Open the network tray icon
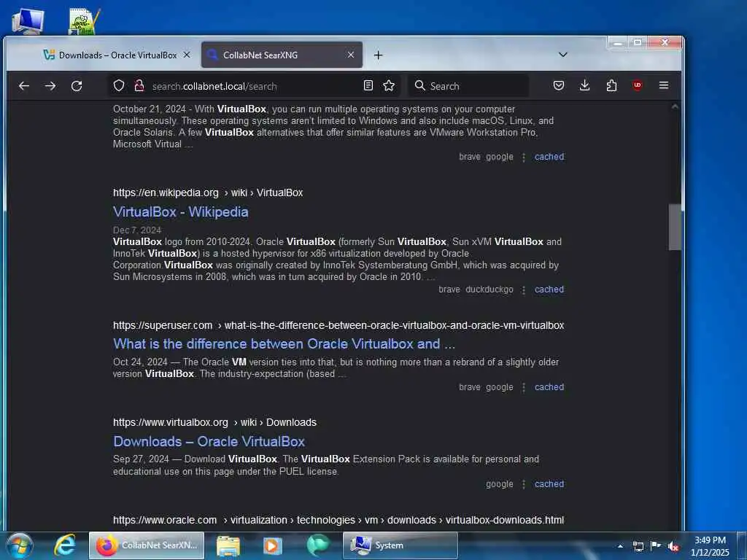747x560 pixels. pos(638,546)
